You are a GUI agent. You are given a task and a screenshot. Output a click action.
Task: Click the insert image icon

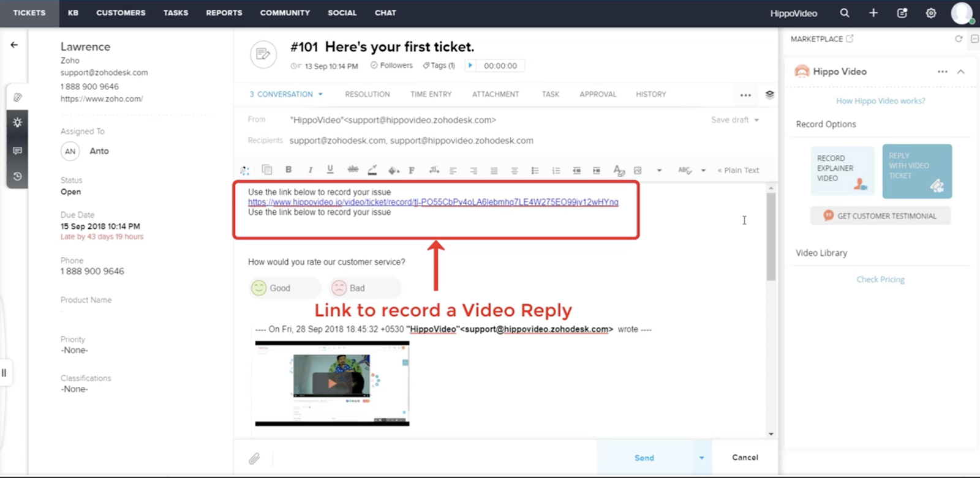(638, 170)
